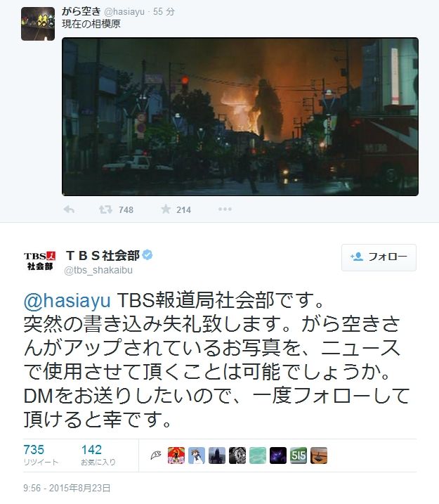Open the first red retweeter avatar

point(176,455)
